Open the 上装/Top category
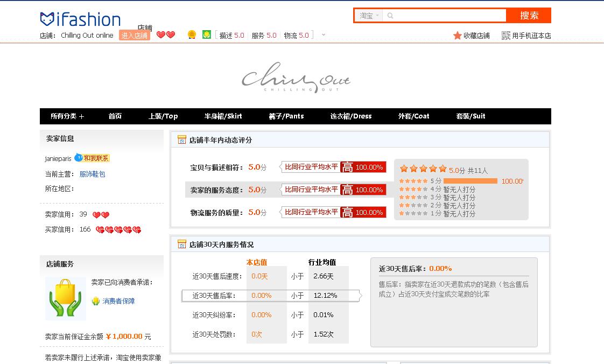Image resolution: width=604 pixels, height=364 pixels. pos(163,116)
